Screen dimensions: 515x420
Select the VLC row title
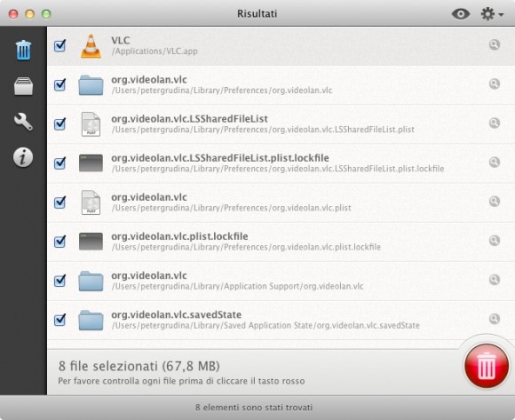[121, 40]
